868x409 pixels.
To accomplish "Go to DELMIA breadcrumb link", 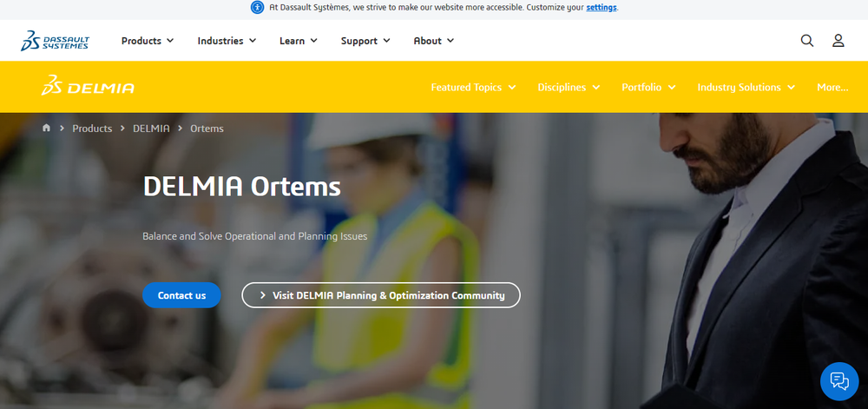I will [x=151, y=129].
